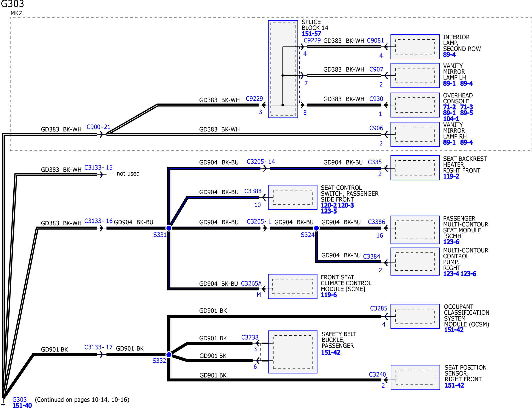Click connector label C3386
This screenshot has width=532, height=408.
pyautogui.click(x=376, y=222)
